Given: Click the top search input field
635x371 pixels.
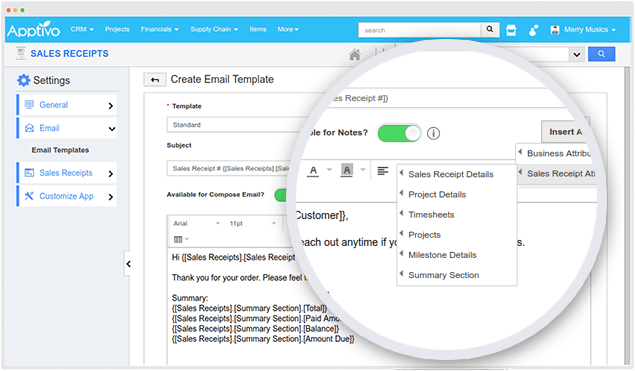Looking at the screenshot, I should tap(419, 30).
